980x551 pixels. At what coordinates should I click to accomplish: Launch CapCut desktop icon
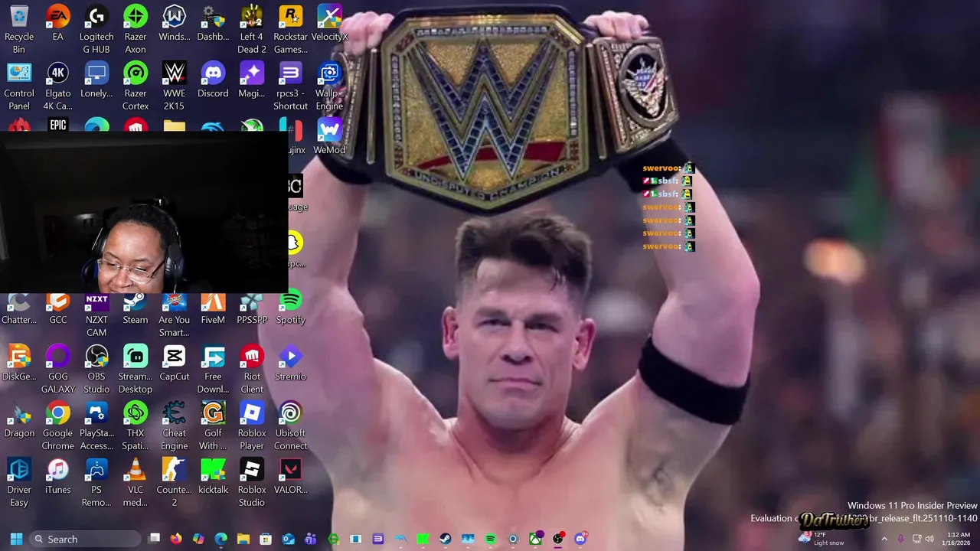pyautogui.click(x=174, y=363)
